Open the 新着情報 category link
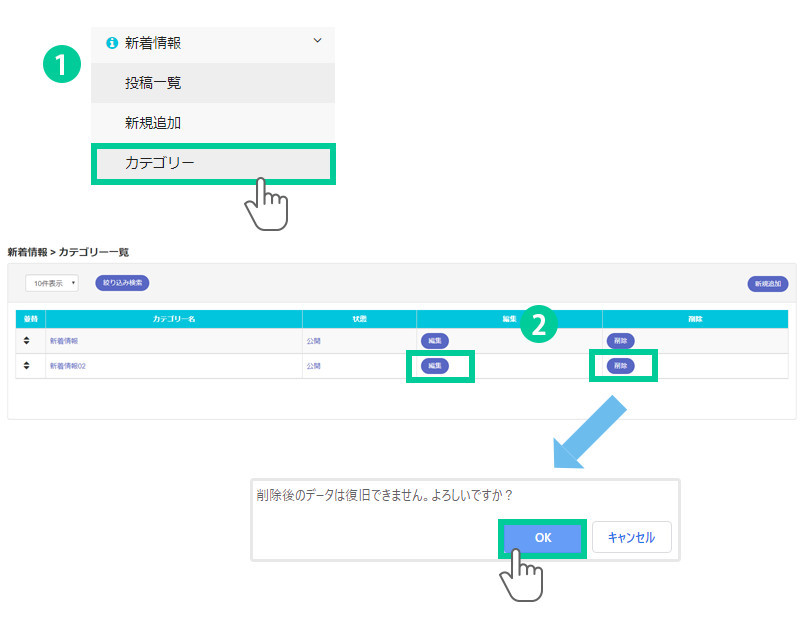This screenshot has height=623, width=800. click(x=64, y=341)
